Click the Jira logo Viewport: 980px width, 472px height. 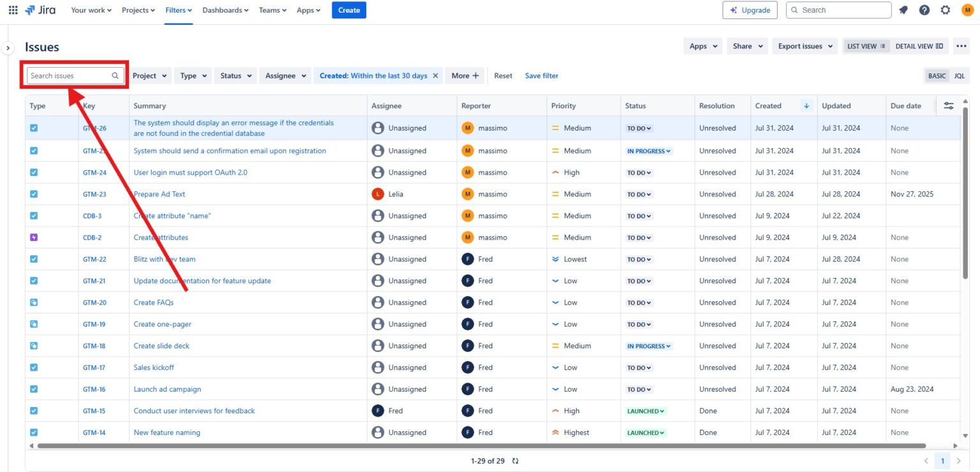click(x=40, y=10)
